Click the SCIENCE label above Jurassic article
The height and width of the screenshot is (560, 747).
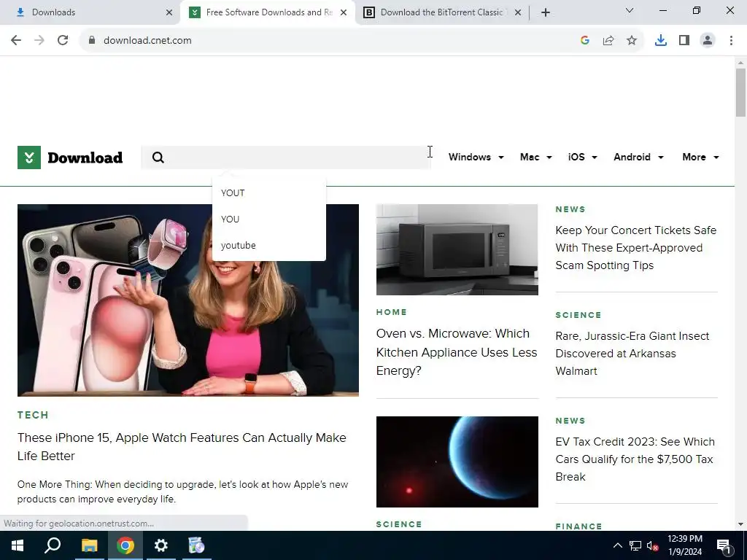pos(578,315)
